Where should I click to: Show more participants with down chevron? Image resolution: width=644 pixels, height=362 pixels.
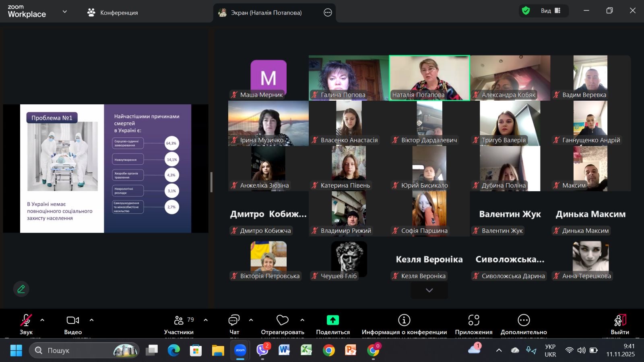[x=429, y=290]
